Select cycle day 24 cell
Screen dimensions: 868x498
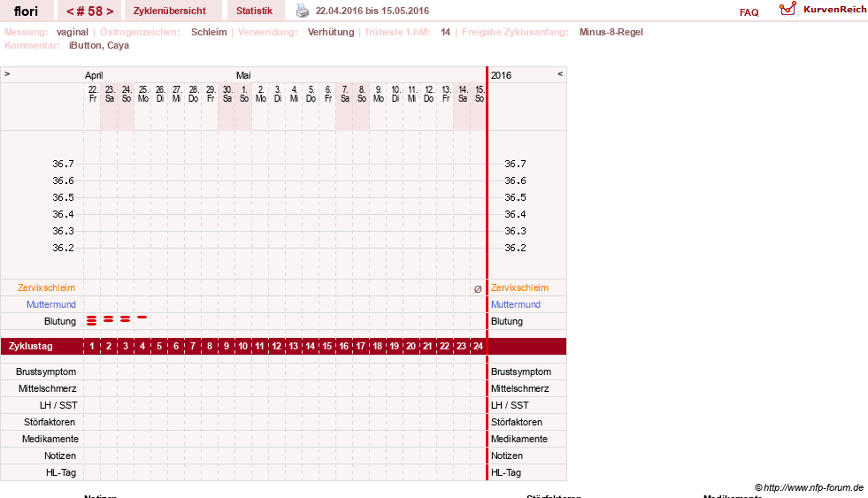(x=479, y=347)
